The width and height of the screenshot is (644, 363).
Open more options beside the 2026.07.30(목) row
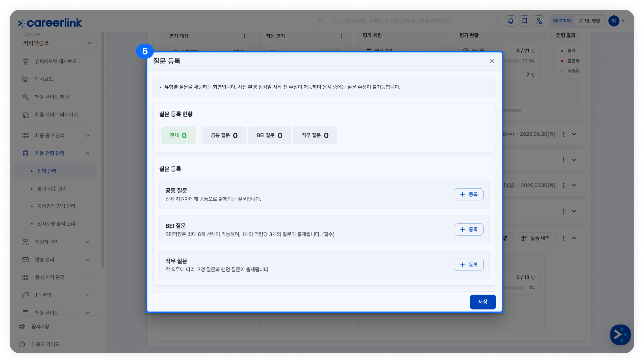point(564,185)
